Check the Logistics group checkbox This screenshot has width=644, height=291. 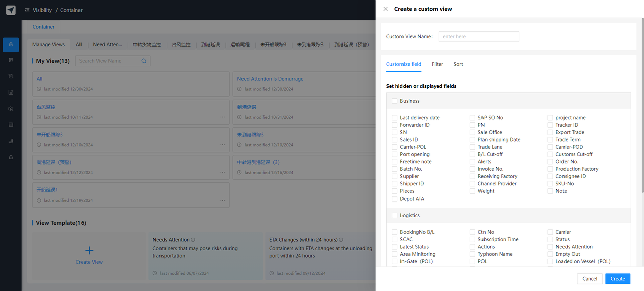(x=395, y=216)
